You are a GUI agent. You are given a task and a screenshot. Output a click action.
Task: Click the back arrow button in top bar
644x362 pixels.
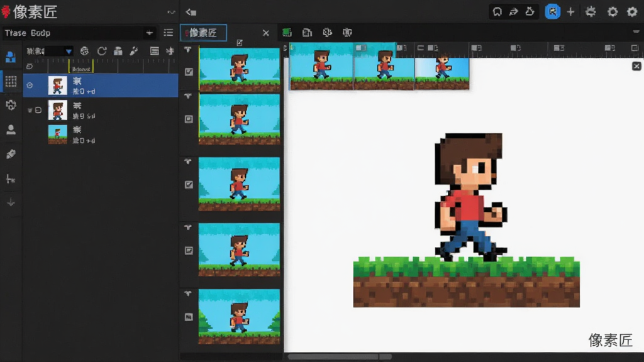tap(191, 12)
